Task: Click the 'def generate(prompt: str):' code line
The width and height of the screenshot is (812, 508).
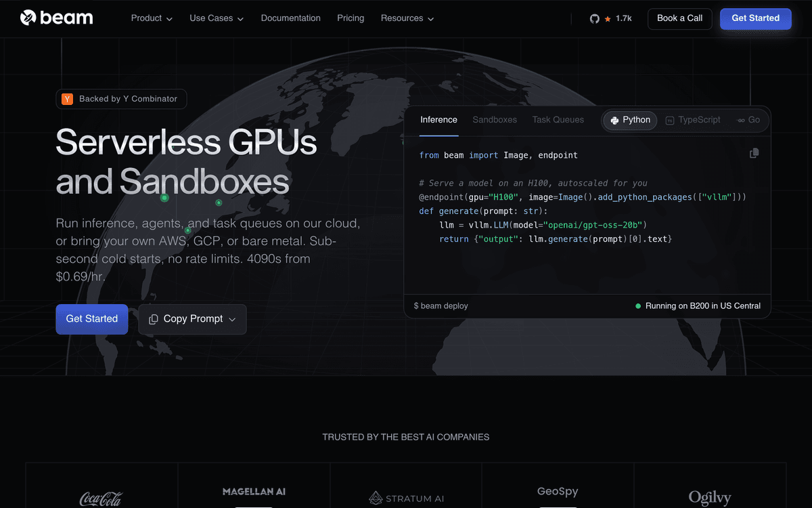Action: click(482, 211)
